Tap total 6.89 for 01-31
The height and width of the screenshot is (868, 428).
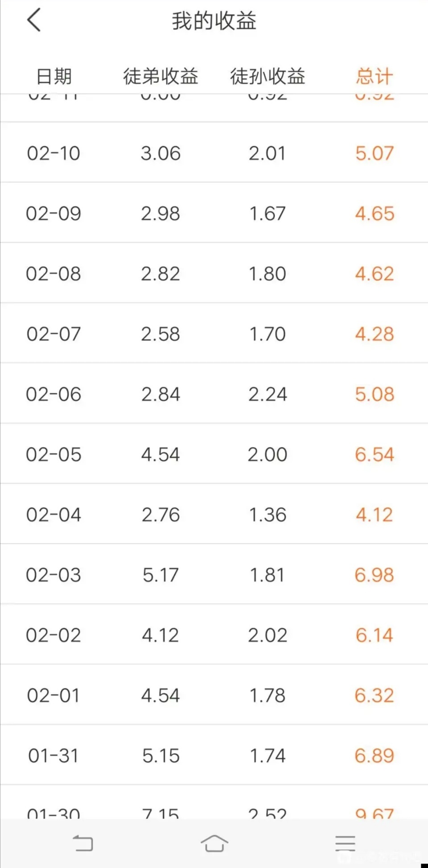[374, 755]
